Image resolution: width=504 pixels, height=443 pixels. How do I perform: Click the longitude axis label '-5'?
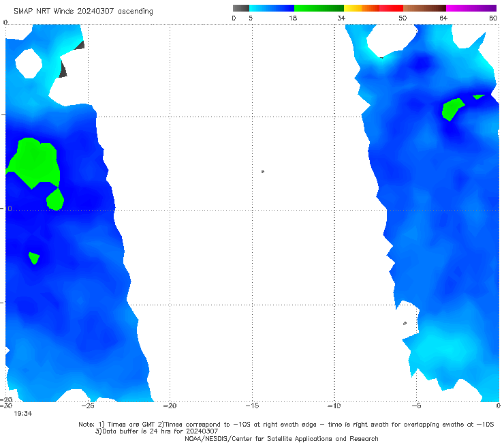[x=417, y=406]
